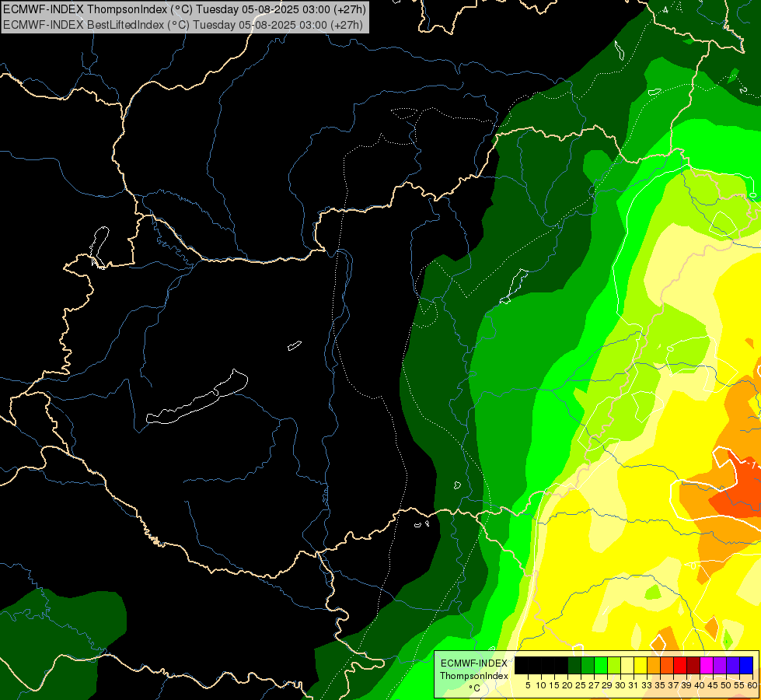This screenshot has width=761, height=700.
Task: Select legend scale value '29'
Action: 607,685
